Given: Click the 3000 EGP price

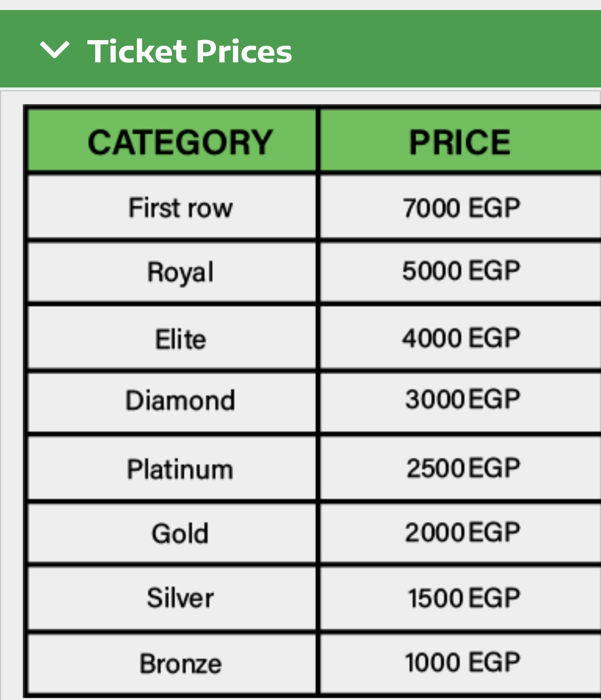Looking at the screenshot, I should tap(462, 399).
